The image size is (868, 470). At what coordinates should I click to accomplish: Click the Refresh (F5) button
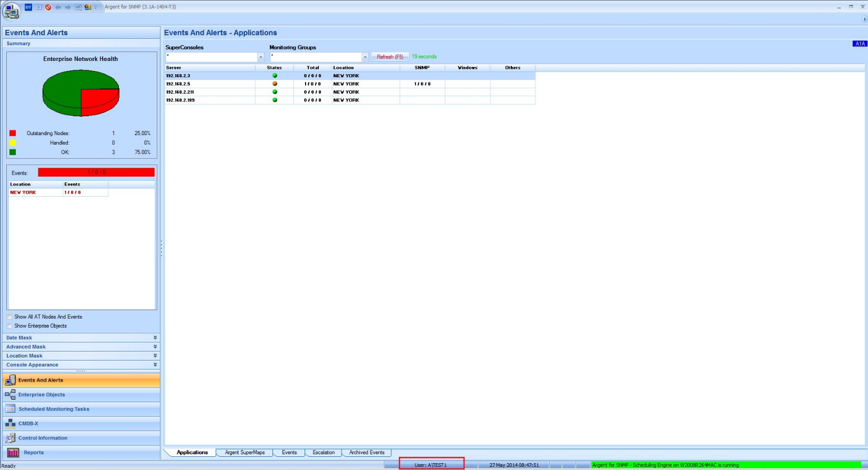click(390, 57)
